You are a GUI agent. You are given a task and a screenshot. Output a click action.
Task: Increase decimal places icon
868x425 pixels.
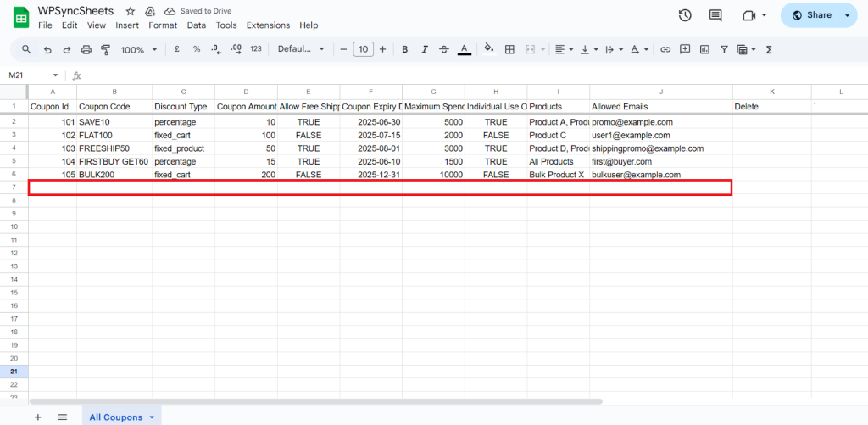(236, 48)
